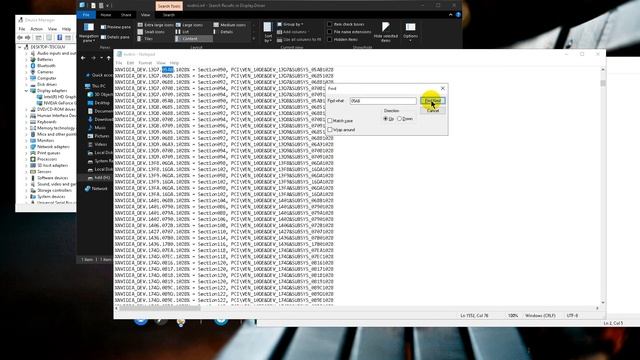Choose Tiles layout in Explorer ribbon
640x360 pixels.
tap(145, 38)
